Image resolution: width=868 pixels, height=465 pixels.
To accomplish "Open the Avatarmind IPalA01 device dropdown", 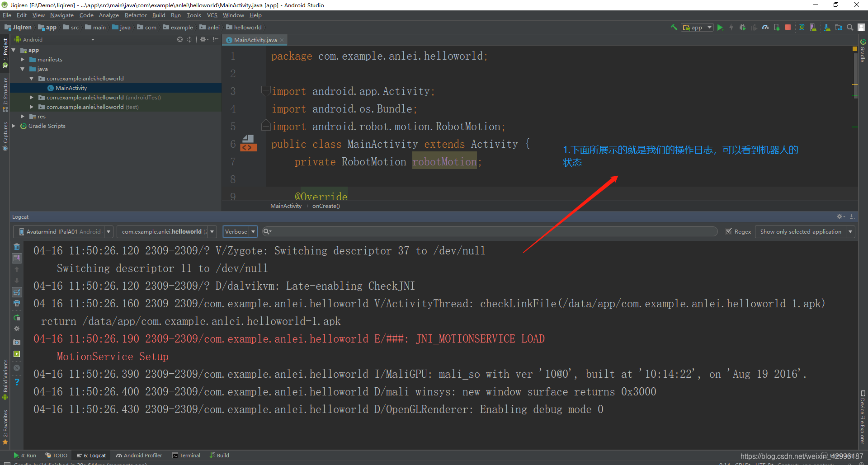I will 63,231.
